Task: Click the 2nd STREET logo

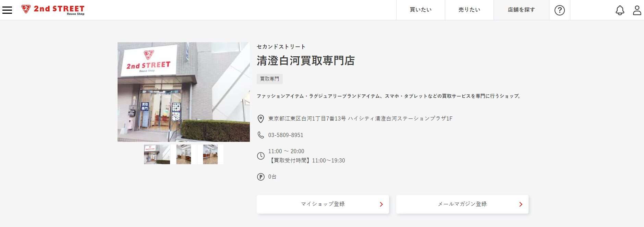Action: (53, 10)
